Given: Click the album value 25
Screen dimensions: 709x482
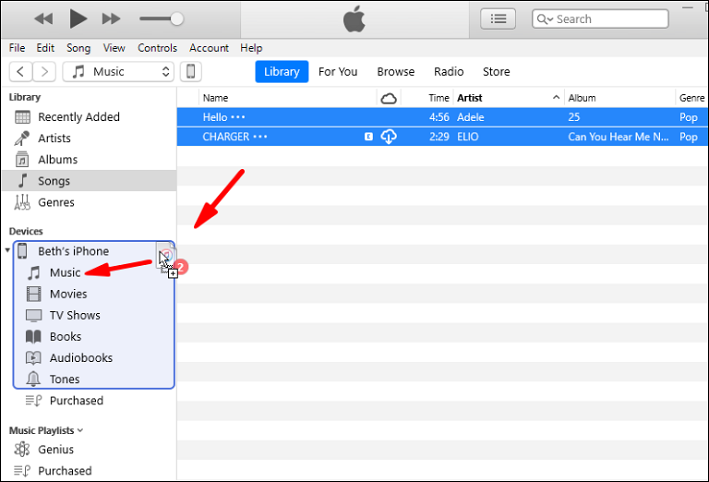Looking at the screenshot, I should (x=574, y=117).
